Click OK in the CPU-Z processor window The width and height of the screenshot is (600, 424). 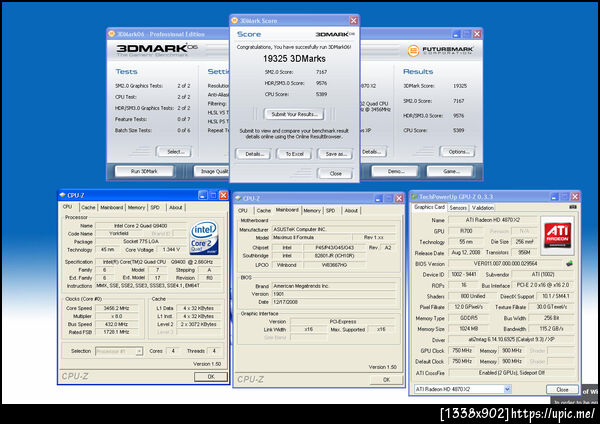pos(210,377)
